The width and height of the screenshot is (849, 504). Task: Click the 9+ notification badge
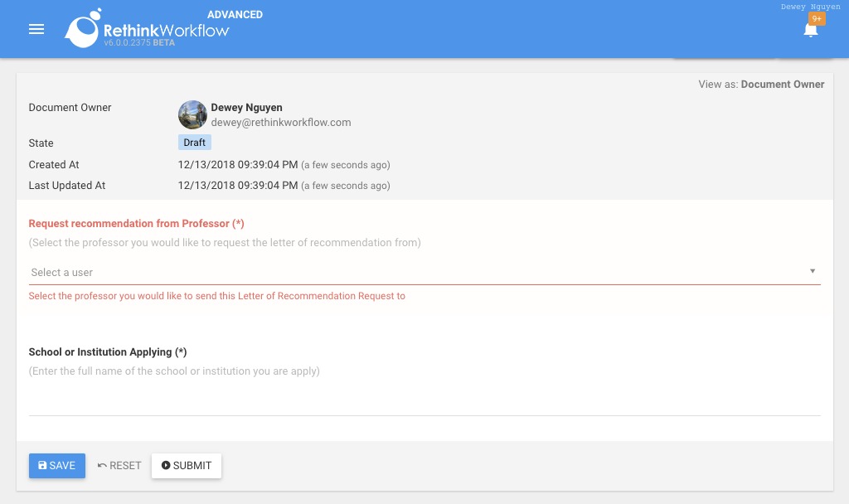(x=816, y=18)
